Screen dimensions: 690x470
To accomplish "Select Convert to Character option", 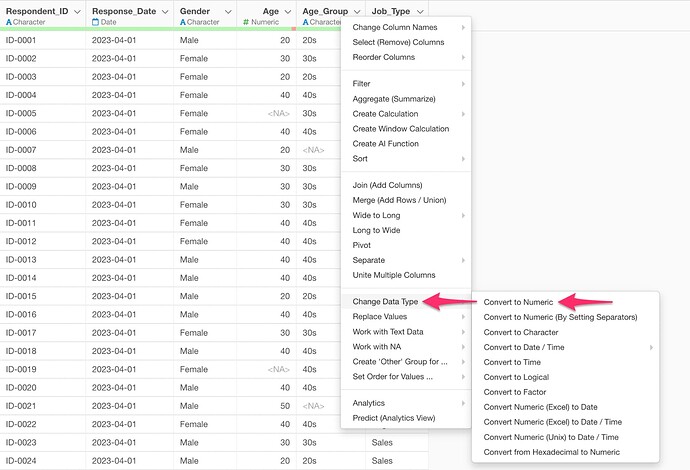I will (x=520, y=332).
